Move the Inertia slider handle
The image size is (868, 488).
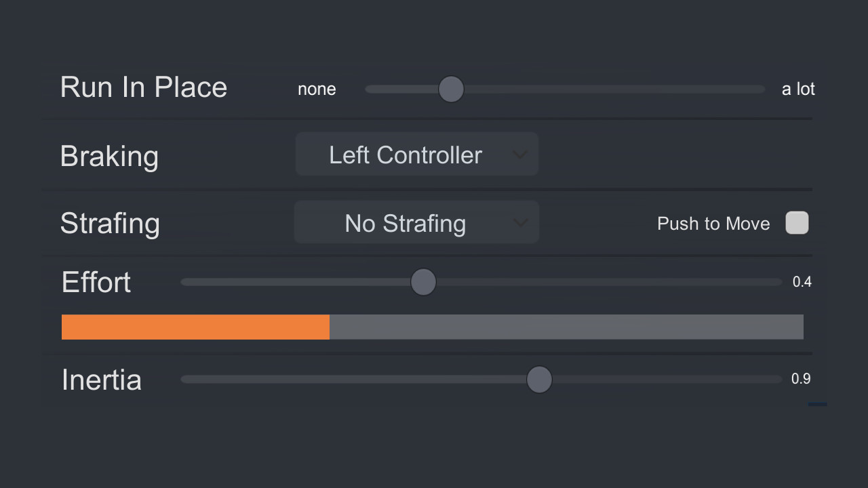point(539,380)
